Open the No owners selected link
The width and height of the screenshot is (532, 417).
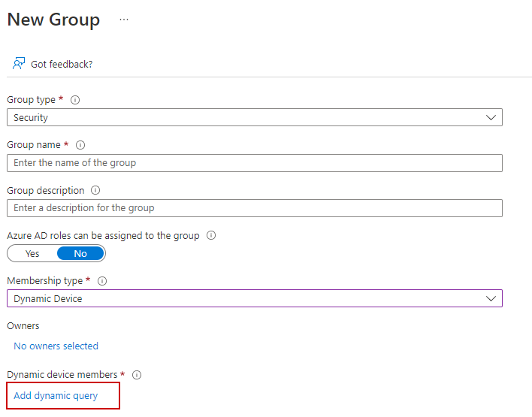[56, 346]
